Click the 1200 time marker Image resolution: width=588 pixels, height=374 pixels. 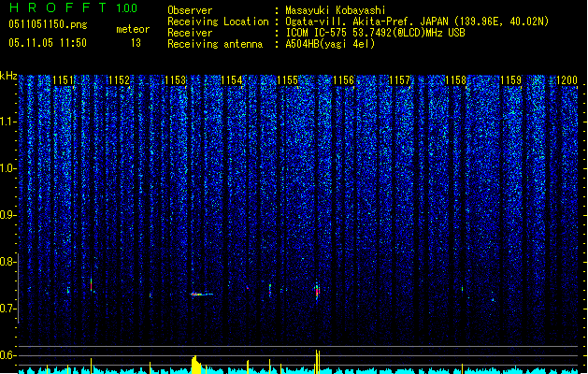(x=566, y=80)
